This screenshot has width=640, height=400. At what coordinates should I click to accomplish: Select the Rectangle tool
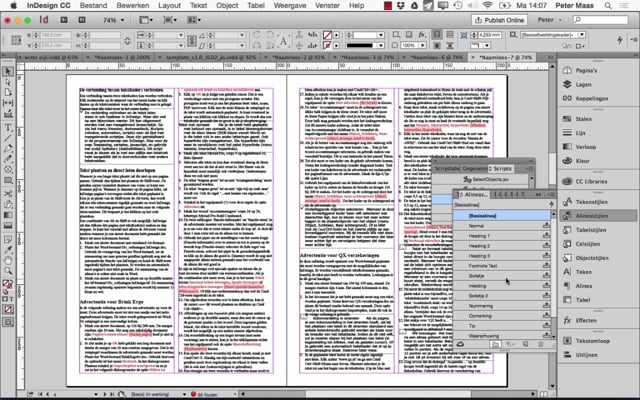tap(8, 180)
